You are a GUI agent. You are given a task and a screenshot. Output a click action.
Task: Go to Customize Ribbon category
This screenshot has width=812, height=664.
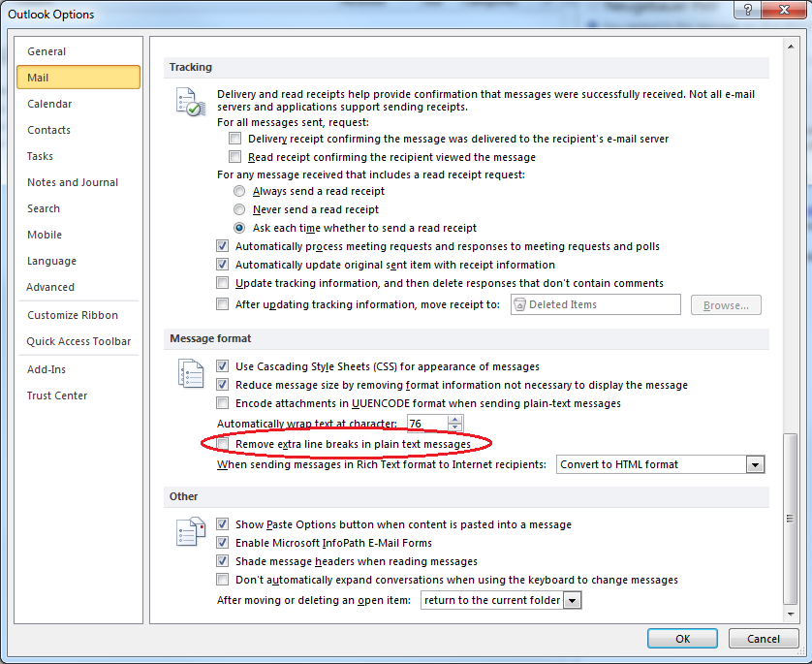pos(73,315)
